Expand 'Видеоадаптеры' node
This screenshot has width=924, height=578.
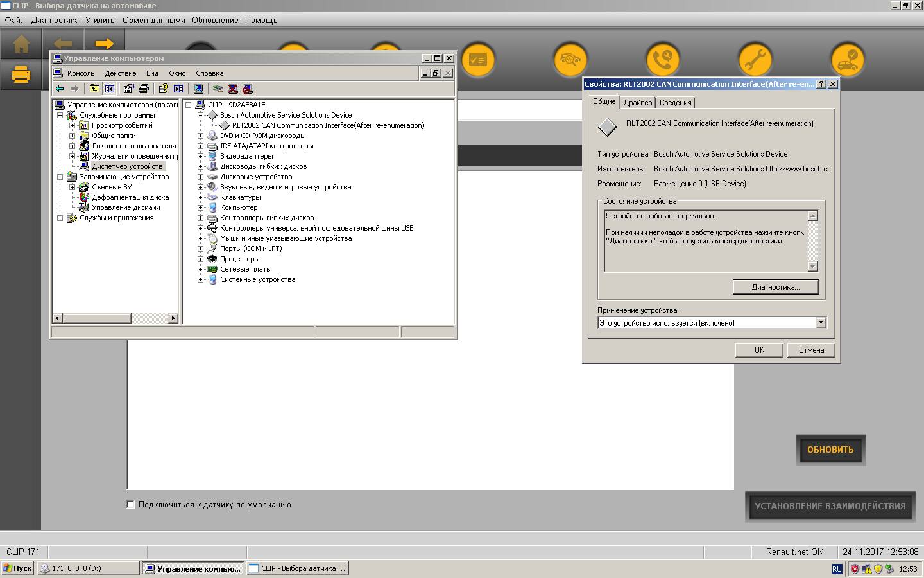coord(200,157)
